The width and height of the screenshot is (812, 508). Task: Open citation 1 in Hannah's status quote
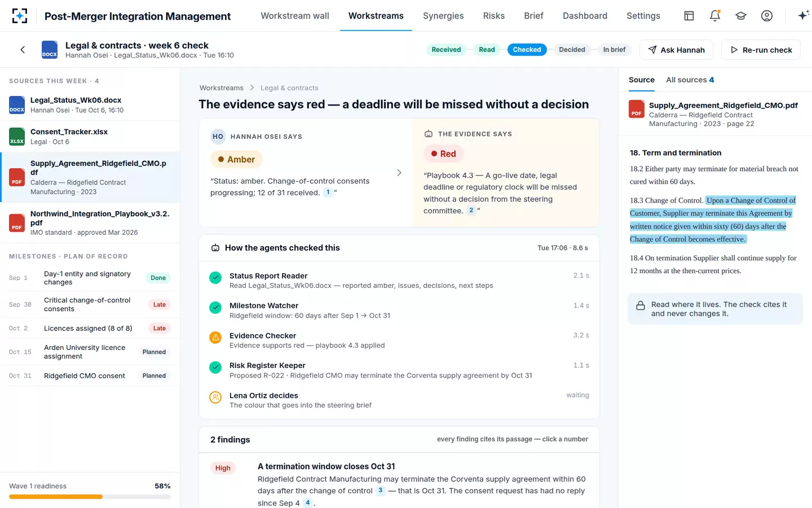point(328,192)
